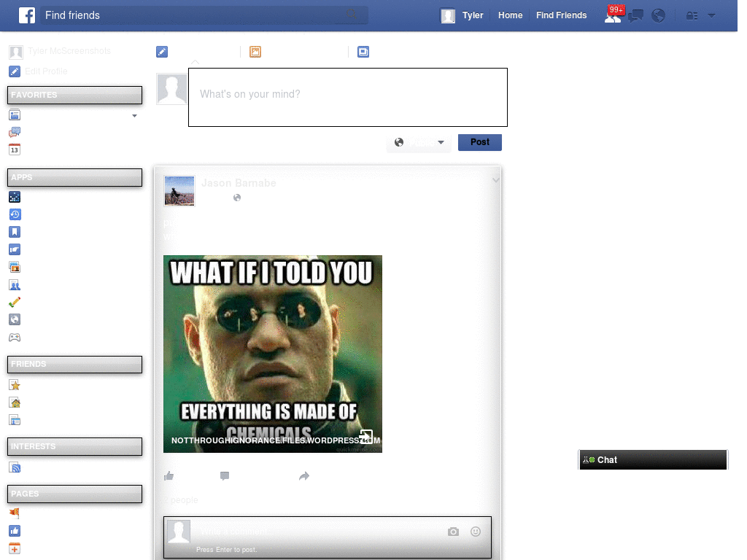Click the FRIENDS section header

[x=75, y=365]
